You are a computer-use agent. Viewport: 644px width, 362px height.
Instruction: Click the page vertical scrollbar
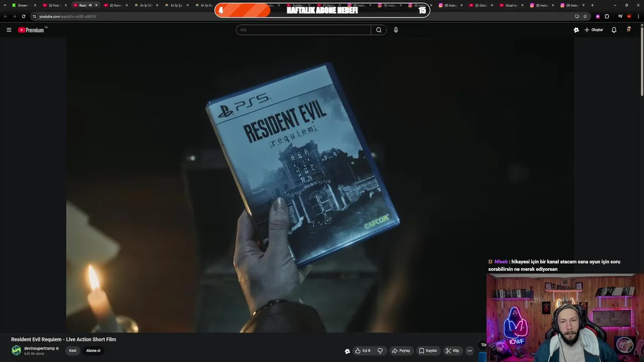tap(642, 60)
